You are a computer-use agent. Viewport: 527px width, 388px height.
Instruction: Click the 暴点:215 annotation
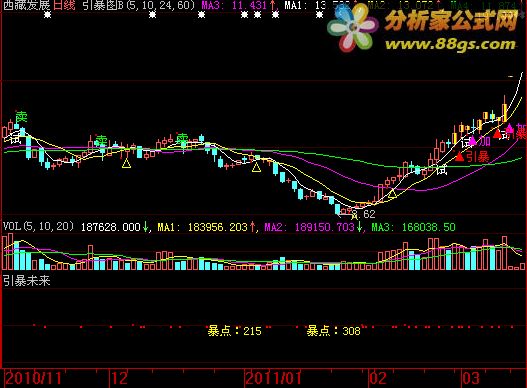[235, 331]
